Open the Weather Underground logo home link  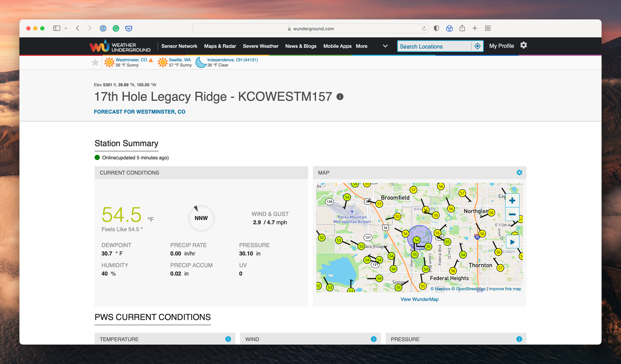120,46
